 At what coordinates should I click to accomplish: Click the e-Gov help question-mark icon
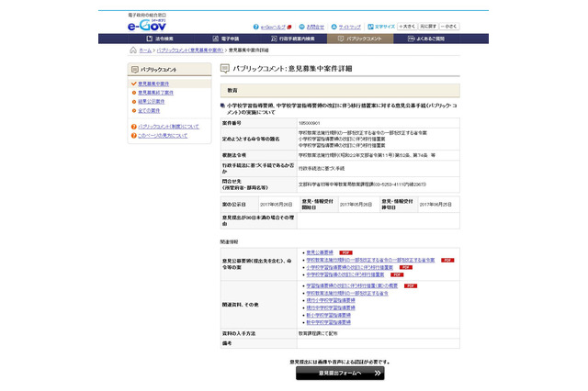click(255, 27)
